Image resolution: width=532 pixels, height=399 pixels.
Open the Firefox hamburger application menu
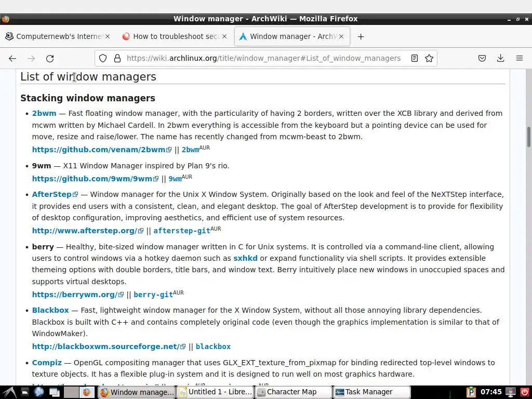click(x=520, y=58)
